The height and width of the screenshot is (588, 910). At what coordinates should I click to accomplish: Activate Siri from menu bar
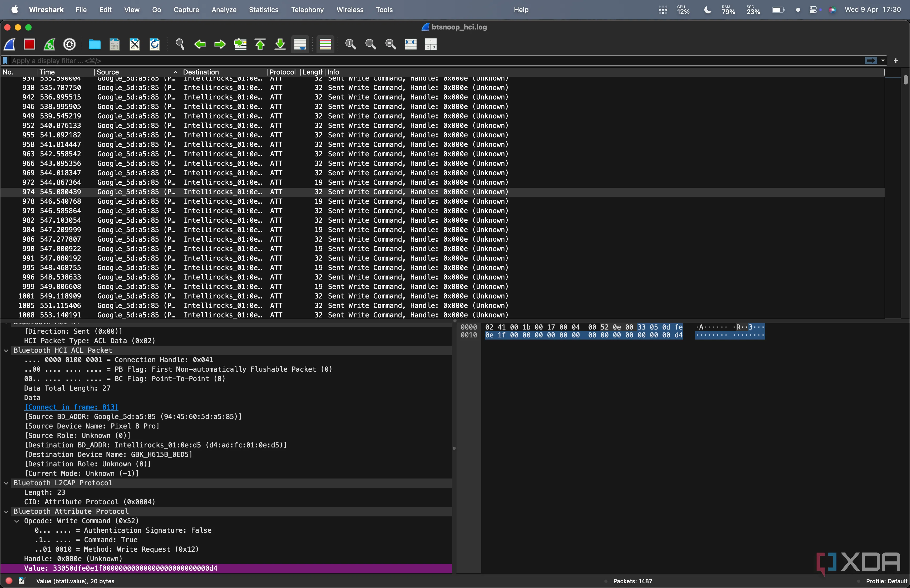(833, 10)
